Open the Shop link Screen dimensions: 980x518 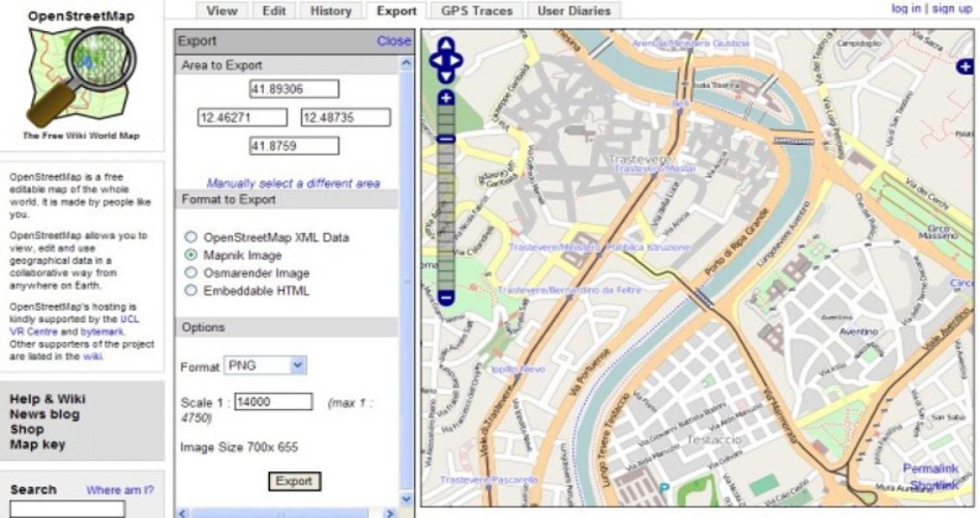26,429
